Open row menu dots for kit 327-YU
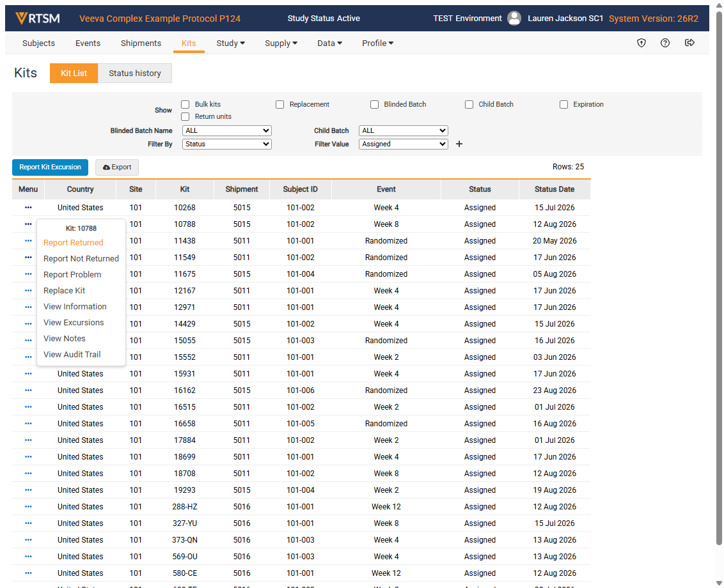 [28, 523]
